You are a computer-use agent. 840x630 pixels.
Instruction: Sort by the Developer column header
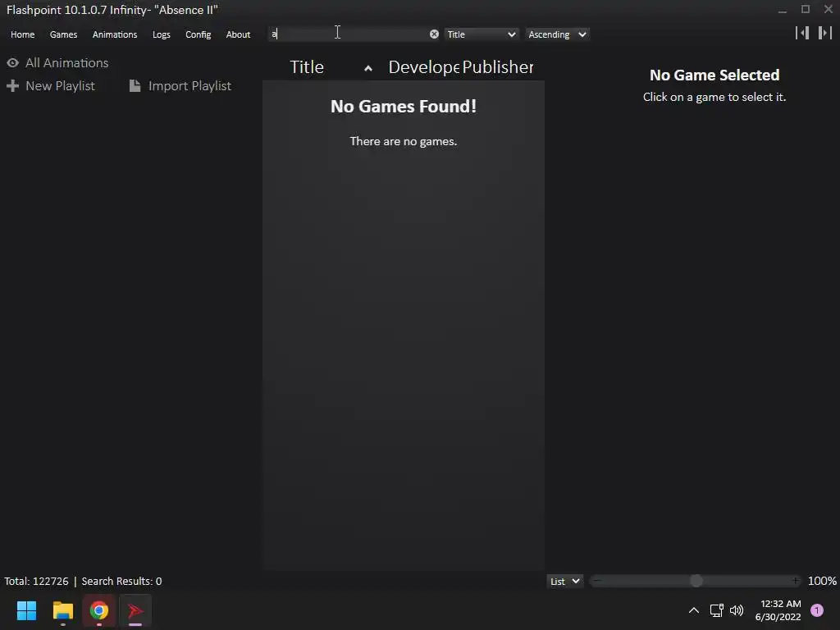click(424, 67)
